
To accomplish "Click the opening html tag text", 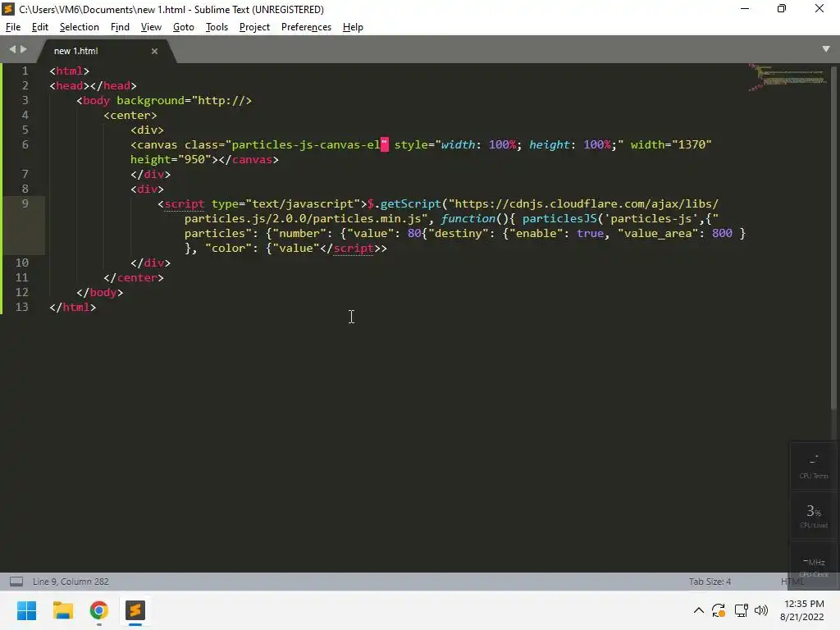I will pos(70,71).
